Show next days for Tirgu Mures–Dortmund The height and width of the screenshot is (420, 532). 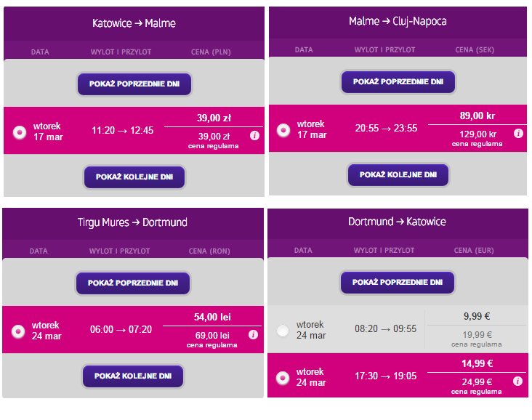coord(133,376)
